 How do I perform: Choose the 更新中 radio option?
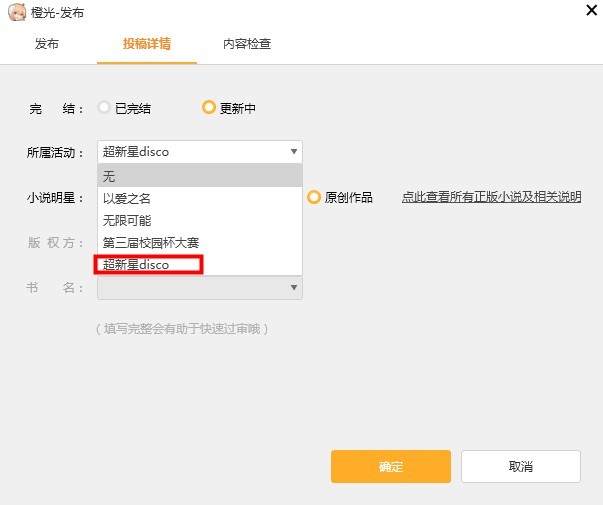[209, 108]
